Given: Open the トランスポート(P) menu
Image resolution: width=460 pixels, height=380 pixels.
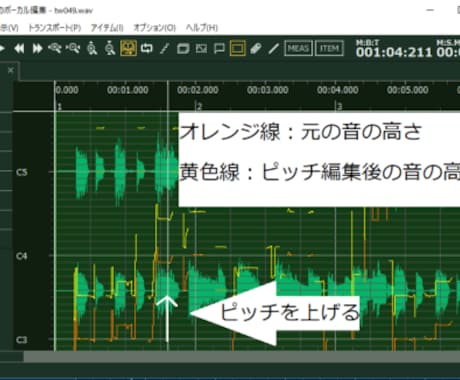Looking at the screenshot, I should (54, 28).
